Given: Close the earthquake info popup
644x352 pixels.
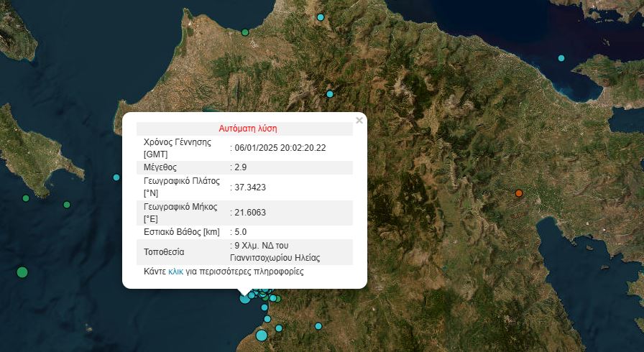Looking at the screenshot, I should [359, 121].
